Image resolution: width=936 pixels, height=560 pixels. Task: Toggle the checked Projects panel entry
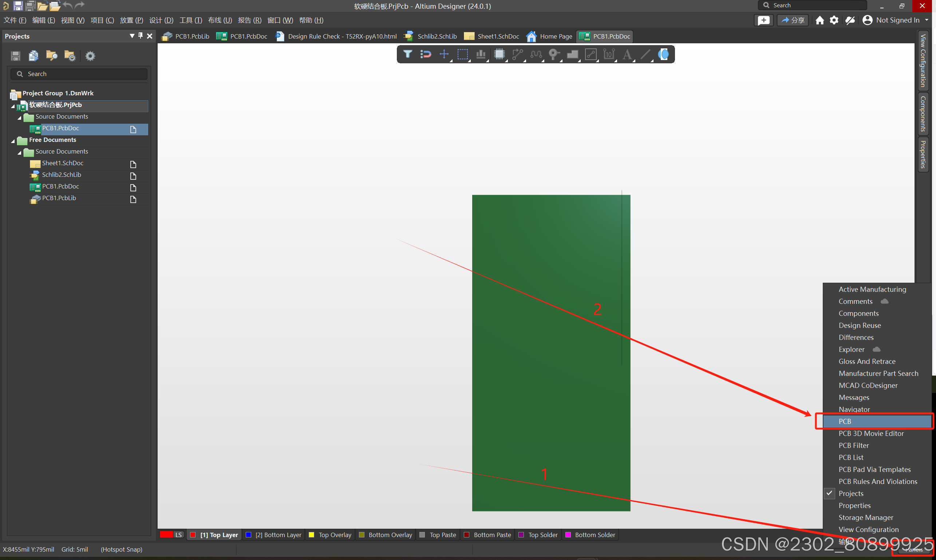click(851, 493)
